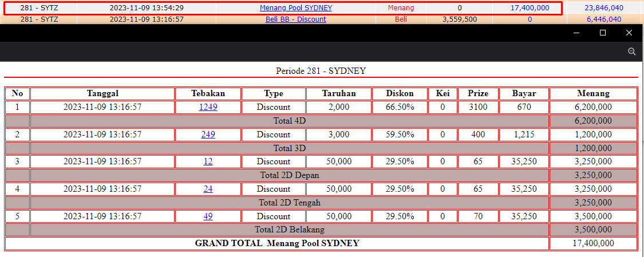Click the No column header

tap(17, 94)
